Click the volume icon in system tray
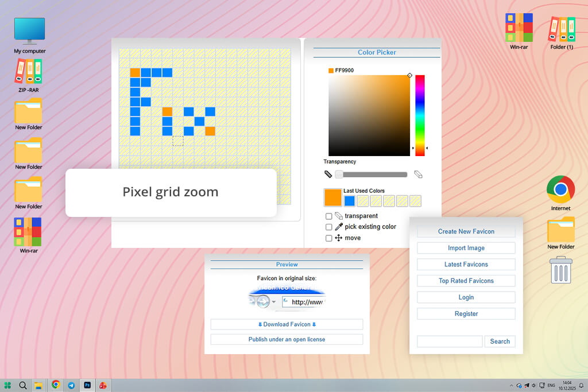Viewport: 588px width, 392px height. [533, 386]
